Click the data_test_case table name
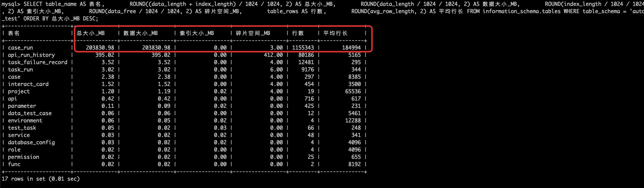Viewport: 644px width, 188px height. point(29,113)
